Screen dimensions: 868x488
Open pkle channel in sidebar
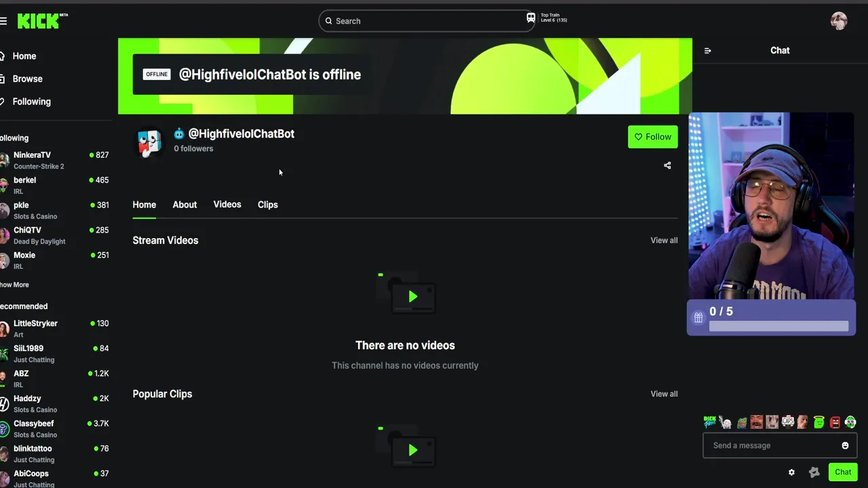[54, 211]
